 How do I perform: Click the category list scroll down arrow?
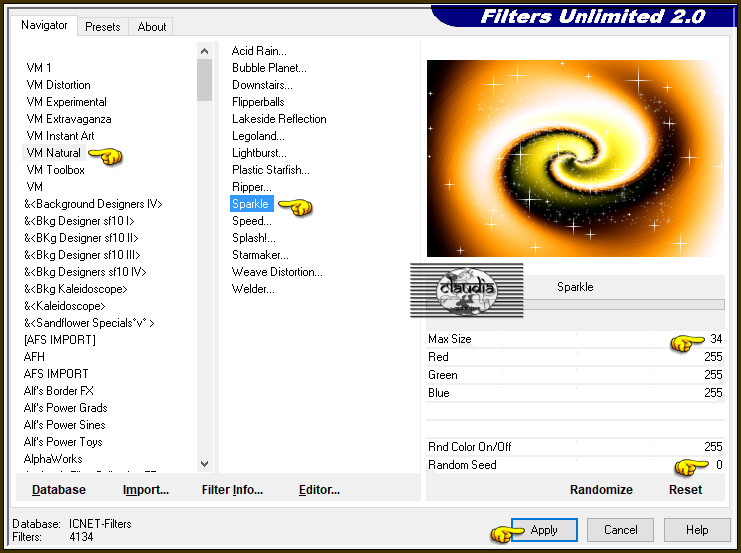click(x=205, y=464)
